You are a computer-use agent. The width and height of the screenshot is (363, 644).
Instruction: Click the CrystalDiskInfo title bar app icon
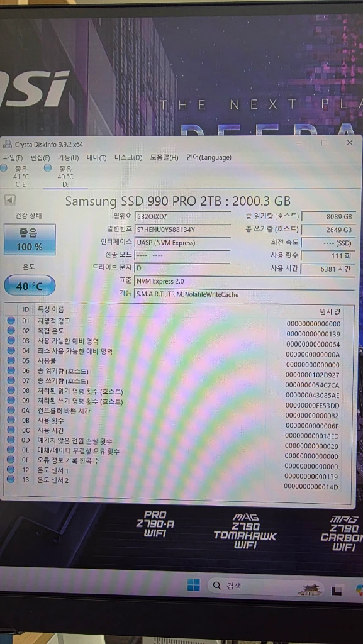pos(8,144)
